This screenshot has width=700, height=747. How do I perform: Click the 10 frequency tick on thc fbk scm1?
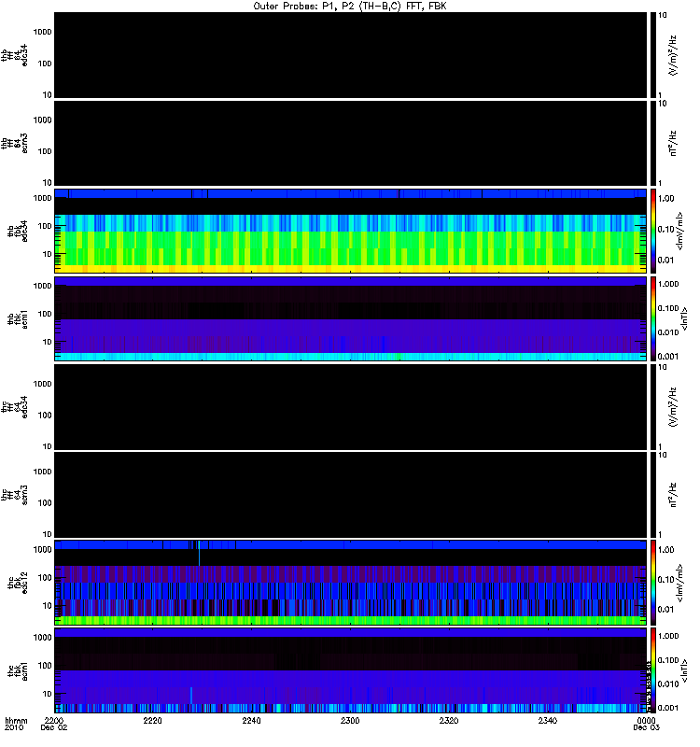point(48,694)
